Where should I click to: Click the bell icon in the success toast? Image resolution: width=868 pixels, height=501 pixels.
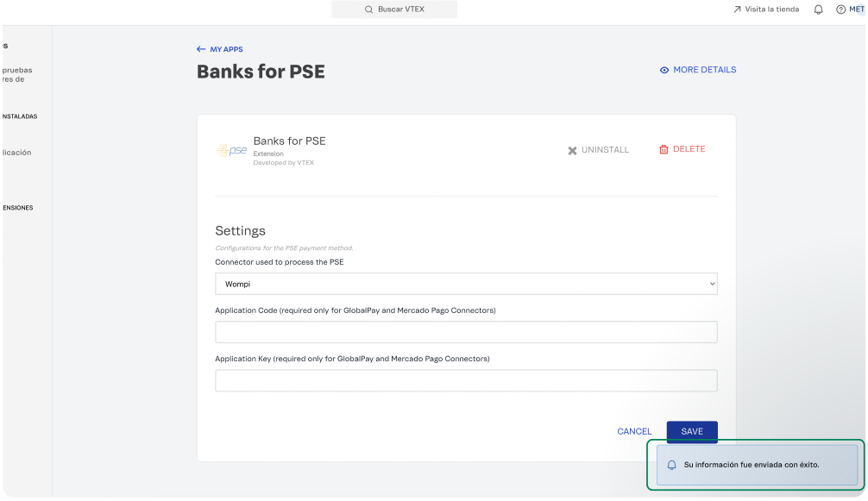click(x=672, y=464)
